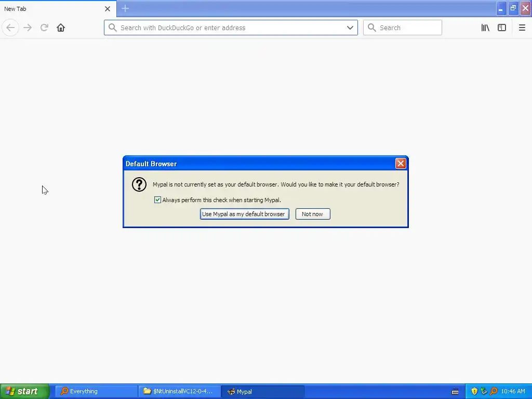
Task: Minimize the Mypal browser window
Action: point(501,8)
